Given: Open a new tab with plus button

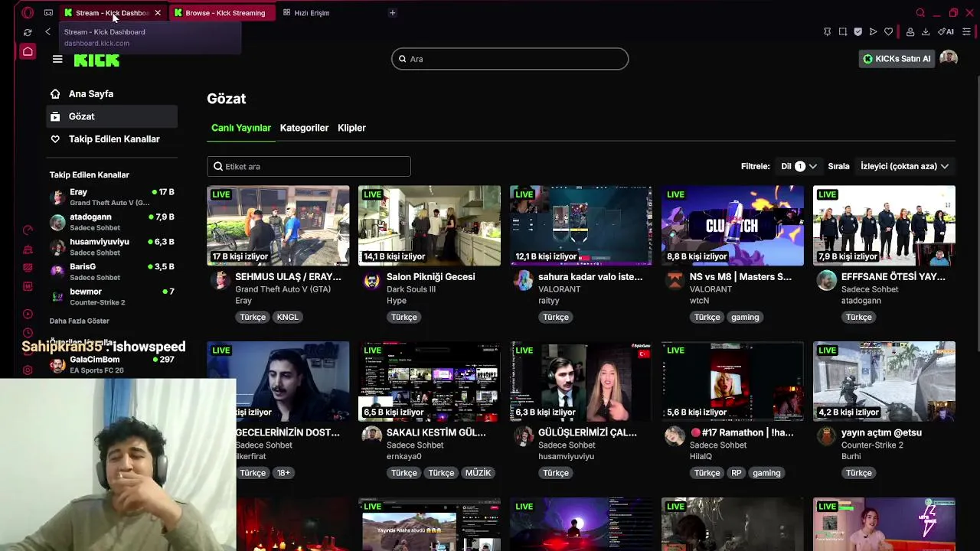Looking at the screenshot, I should pos(392,12).
